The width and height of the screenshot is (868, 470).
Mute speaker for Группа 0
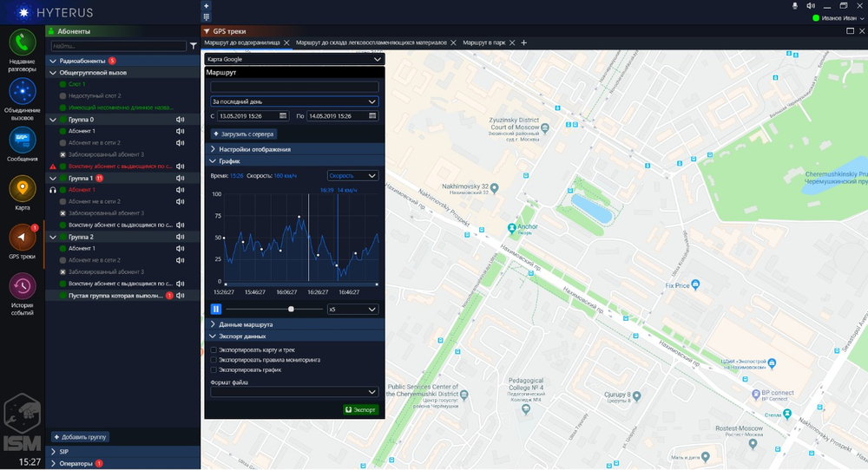click(x=180, y=120)
